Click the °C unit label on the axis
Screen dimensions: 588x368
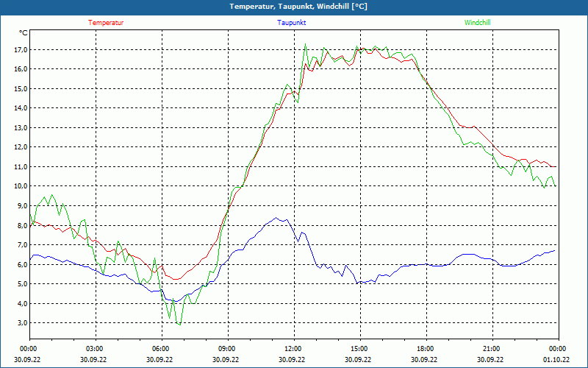coord(23,33)
